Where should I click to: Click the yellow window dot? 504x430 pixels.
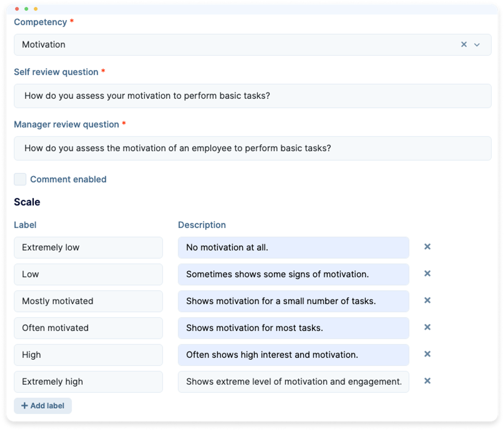[x=36, y=9]
